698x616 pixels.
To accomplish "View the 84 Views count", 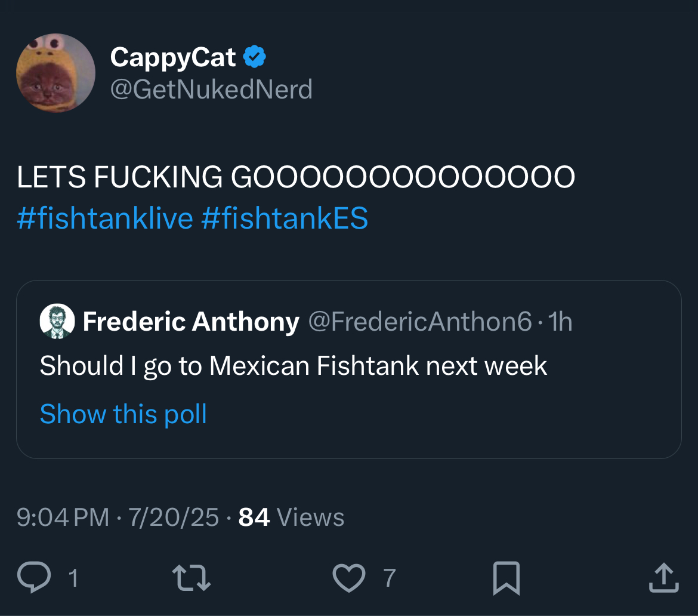I will click(291, 517).
